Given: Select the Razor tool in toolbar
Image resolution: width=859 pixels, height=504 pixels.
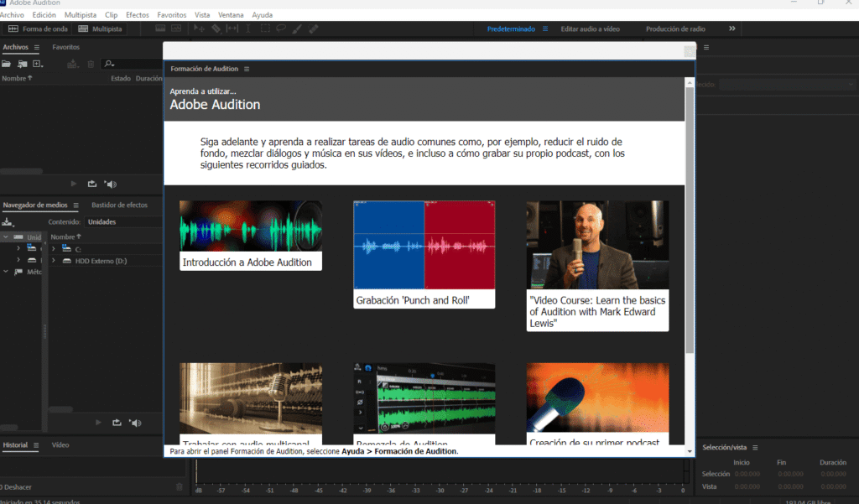Looking at the screenshot, I should coord(216,29).
